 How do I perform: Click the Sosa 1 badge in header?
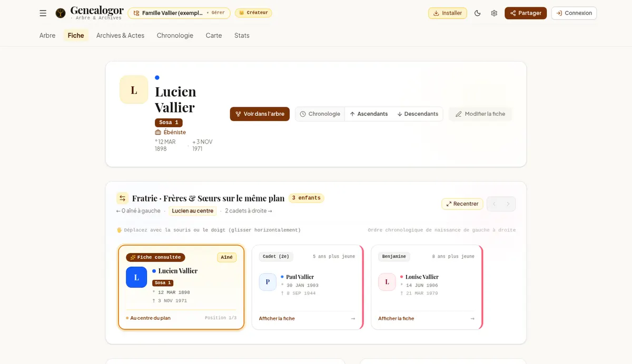[x=169, y=123]
